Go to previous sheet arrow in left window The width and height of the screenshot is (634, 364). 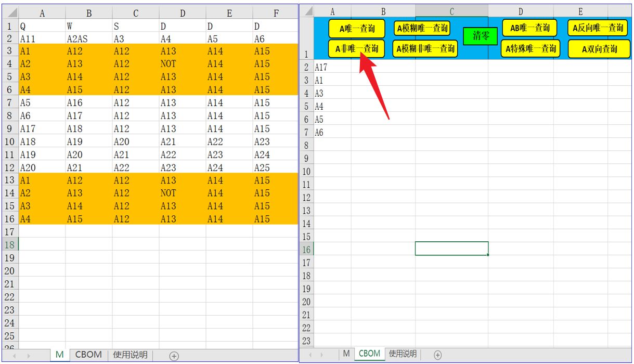(14, 356)
